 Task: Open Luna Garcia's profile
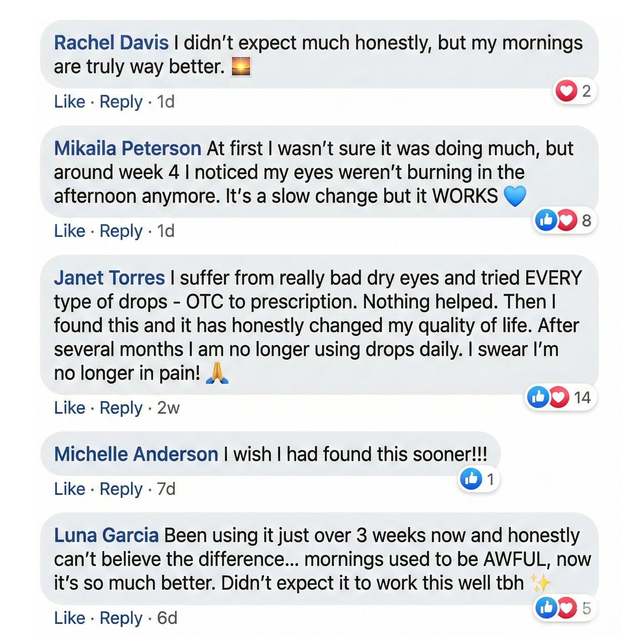point(106,535)
